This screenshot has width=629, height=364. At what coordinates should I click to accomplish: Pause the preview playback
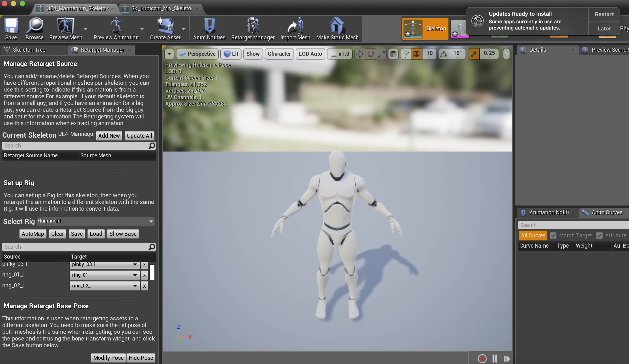pos(495,359)
